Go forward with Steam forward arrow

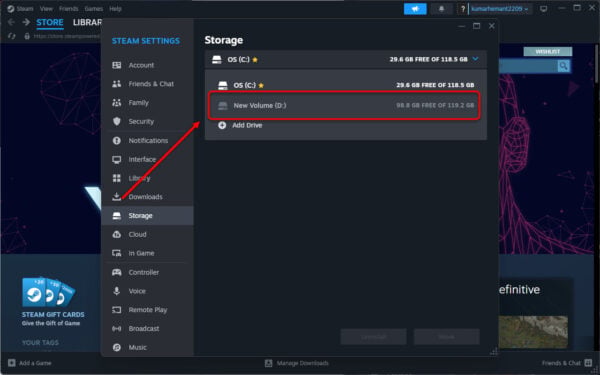[26, 22]
